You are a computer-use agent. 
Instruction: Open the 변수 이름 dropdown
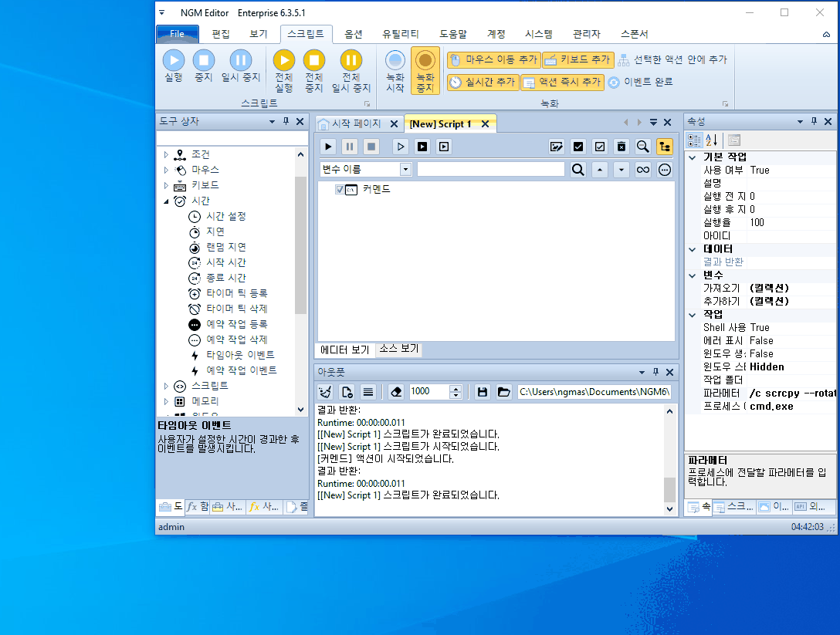point(405,170)
